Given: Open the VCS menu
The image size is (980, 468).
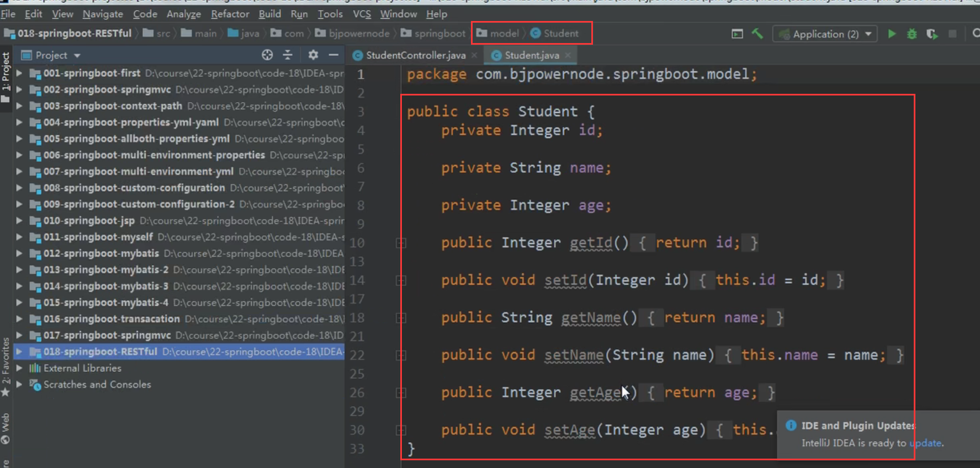Looking at the screenshot, I should pos(362,14).
